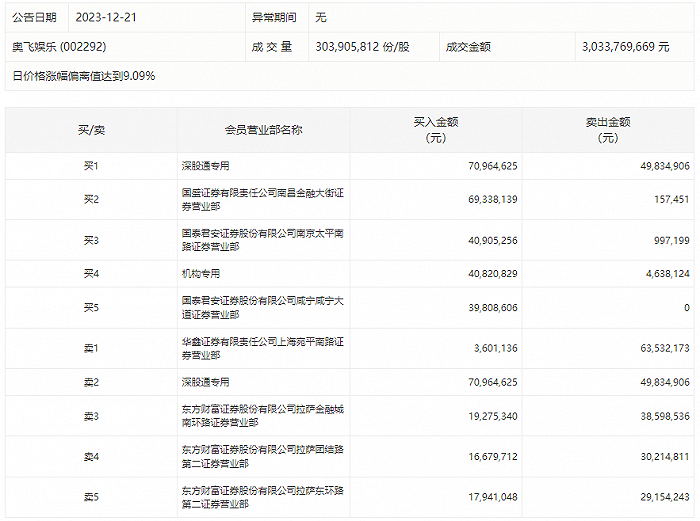
Task: Click the 买入金额(元) column header
Action: pos(436,130)
